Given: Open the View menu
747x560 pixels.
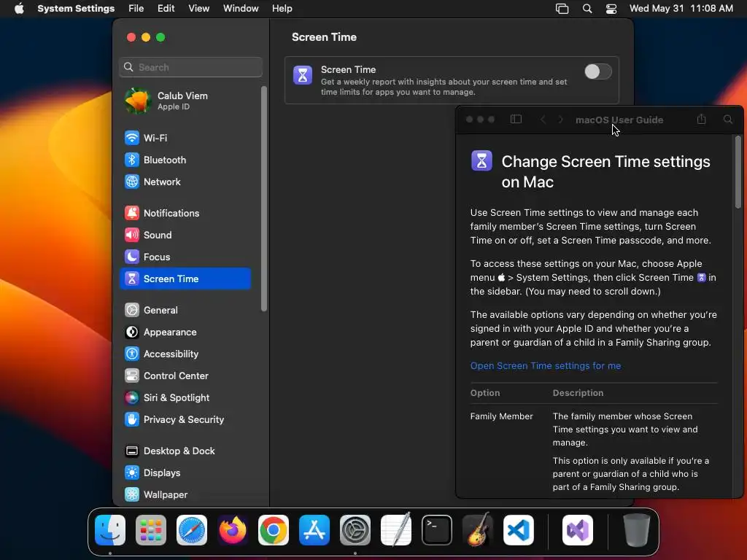Looking at the screenshot, I should coord(198,9).
